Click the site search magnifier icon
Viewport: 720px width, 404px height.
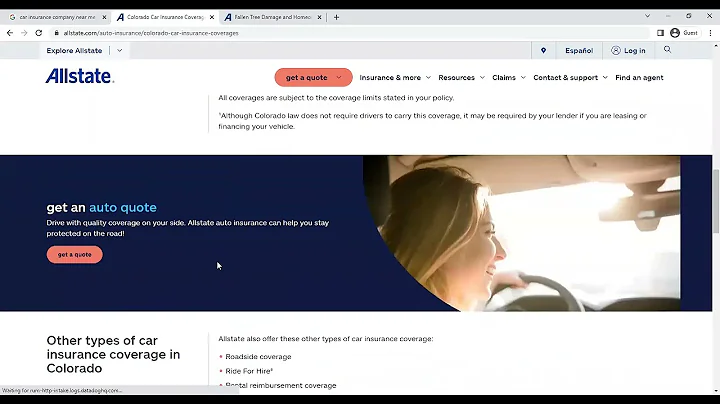[x=667, y=50]
